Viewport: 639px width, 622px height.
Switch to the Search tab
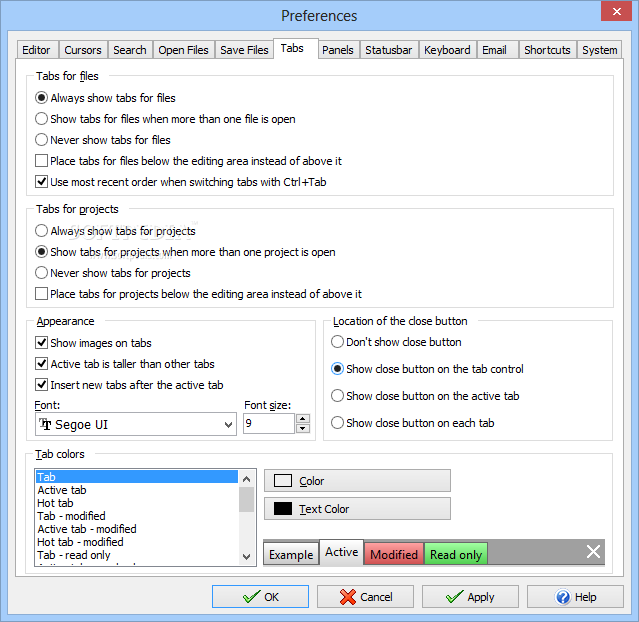(130, 50)
